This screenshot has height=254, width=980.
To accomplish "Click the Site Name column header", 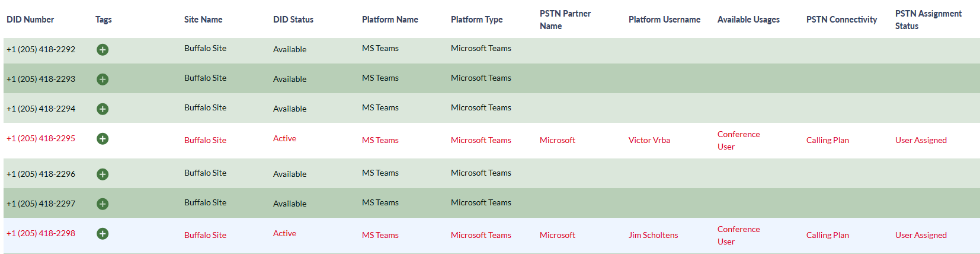I will pos(203,20).
